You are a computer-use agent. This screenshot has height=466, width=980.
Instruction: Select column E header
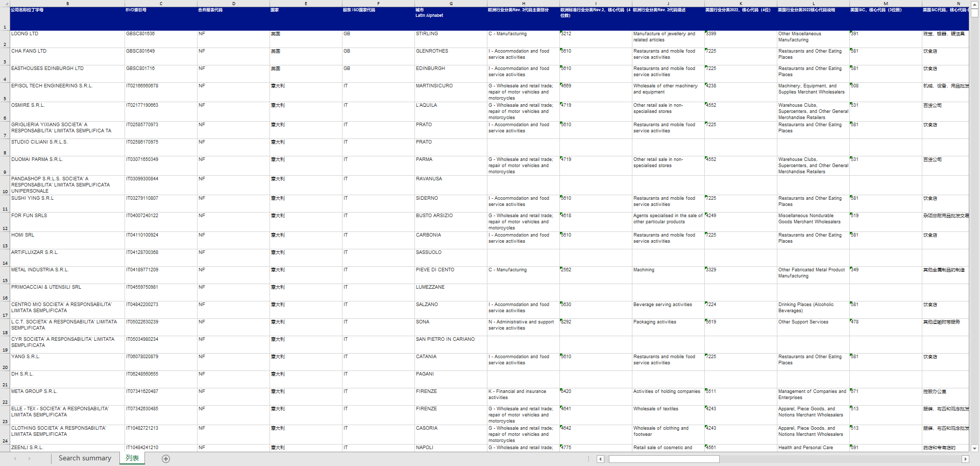306,4
